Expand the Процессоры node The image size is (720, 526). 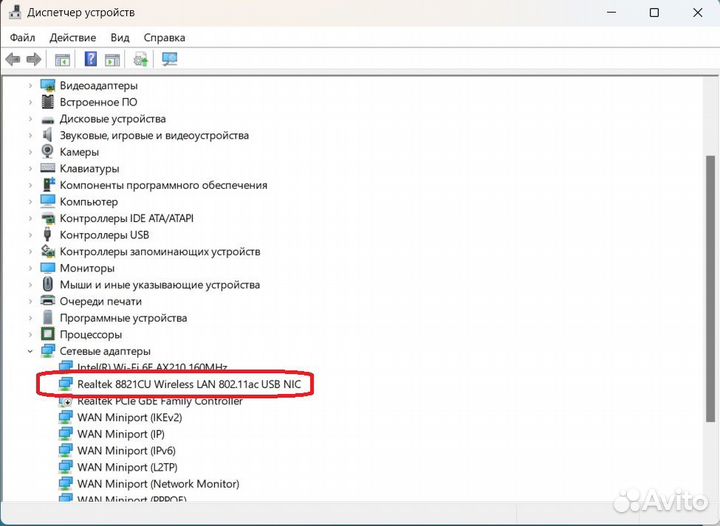click(30, 335)
